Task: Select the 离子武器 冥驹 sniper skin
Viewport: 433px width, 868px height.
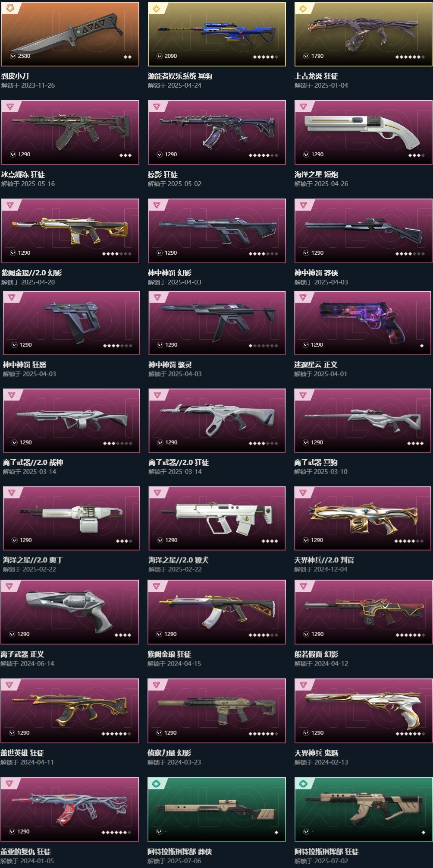Action: pyautogui.click(x=362, y=421)
